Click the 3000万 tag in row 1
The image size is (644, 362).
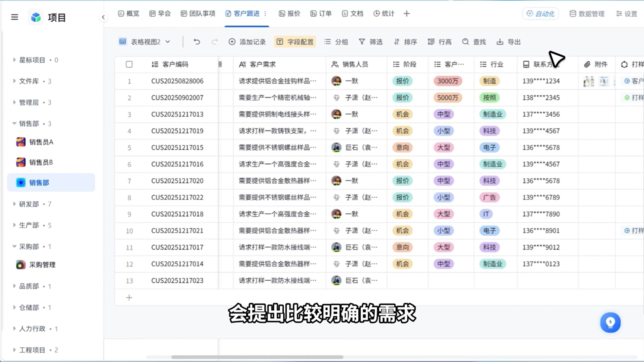[x=448, y=81]
